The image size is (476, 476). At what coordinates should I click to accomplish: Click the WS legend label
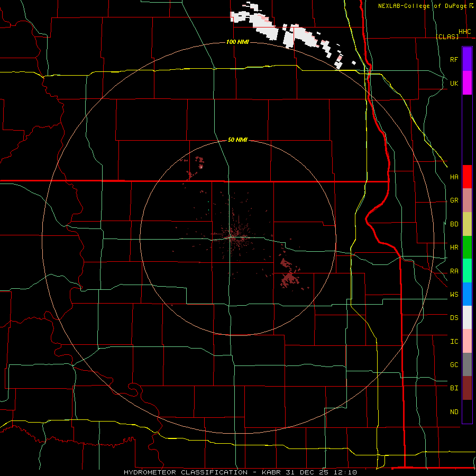click(x=454, y=295)
